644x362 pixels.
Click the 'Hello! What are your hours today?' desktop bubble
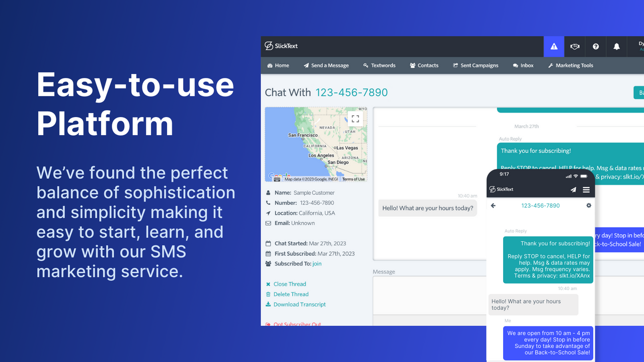(428, 208)
